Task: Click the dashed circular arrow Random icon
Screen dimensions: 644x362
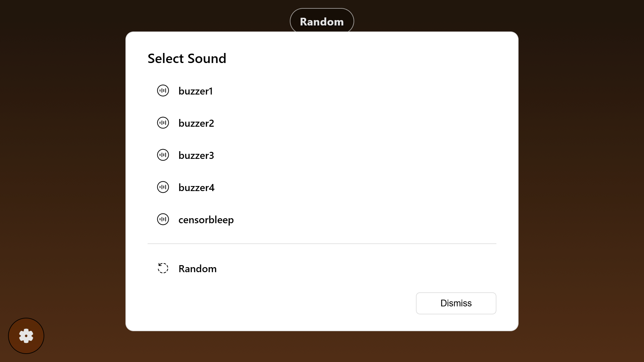Action: coord(163,268)
